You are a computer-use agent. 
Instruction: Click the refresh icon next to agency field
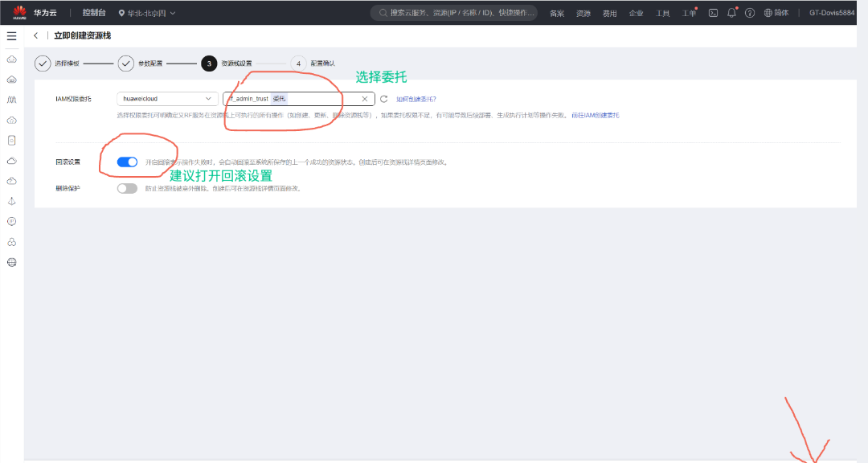(384, 99)
